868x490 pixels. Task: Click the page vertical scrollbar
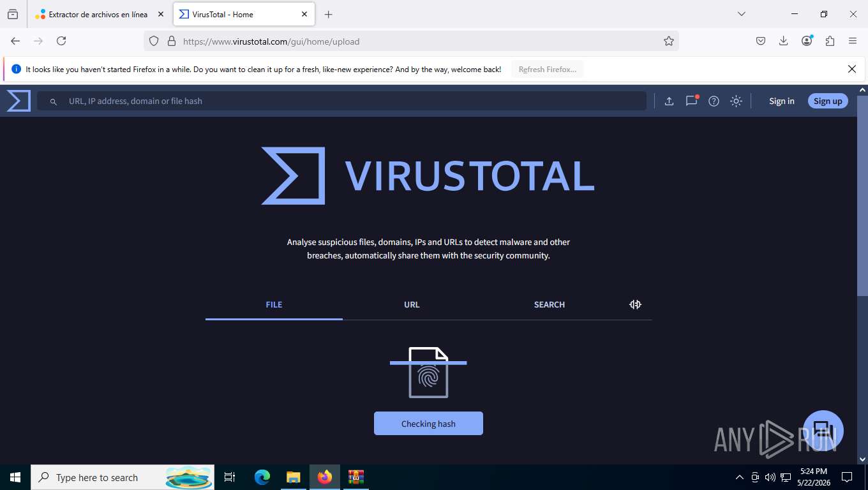862,197
